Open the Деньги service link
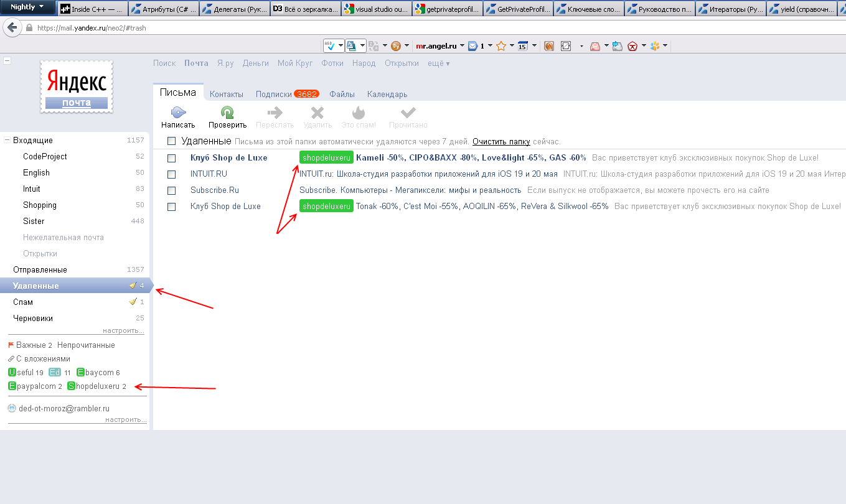 (256, 63)
